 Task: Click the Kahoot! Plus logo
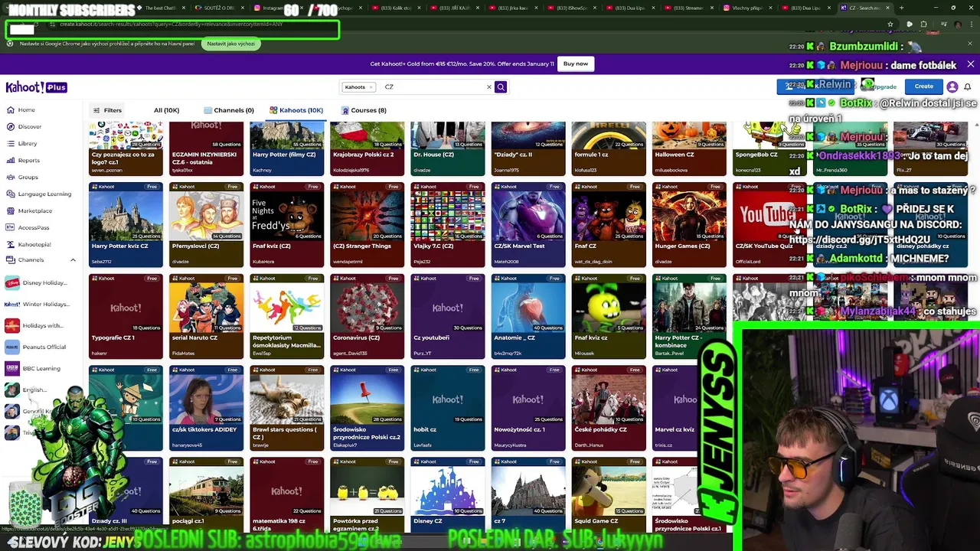point(36,87)
